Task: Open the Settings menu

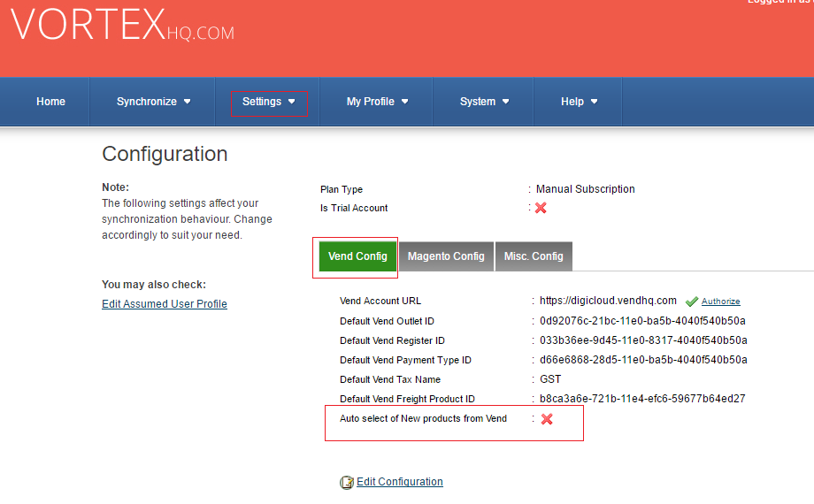Action: [x=268, y=102]
